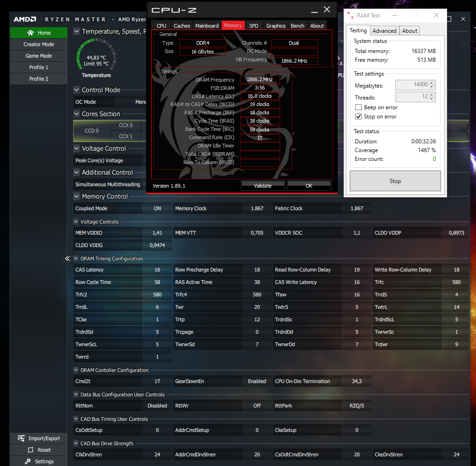This screenshot has width=476, height=466.
Task: Click the Memory Clock value 1.867
Action: (257, 208)
